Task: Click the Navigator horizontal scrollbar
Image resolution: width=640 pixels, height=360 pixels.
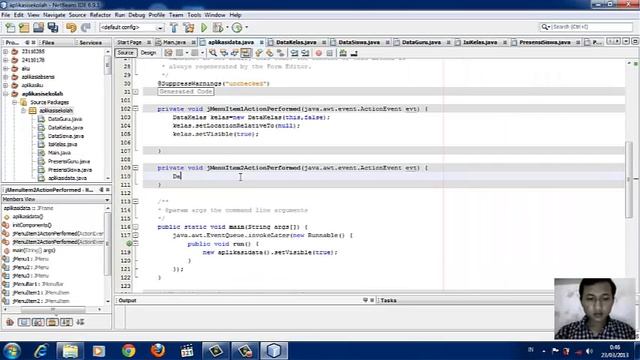Action: coord(53,310)
